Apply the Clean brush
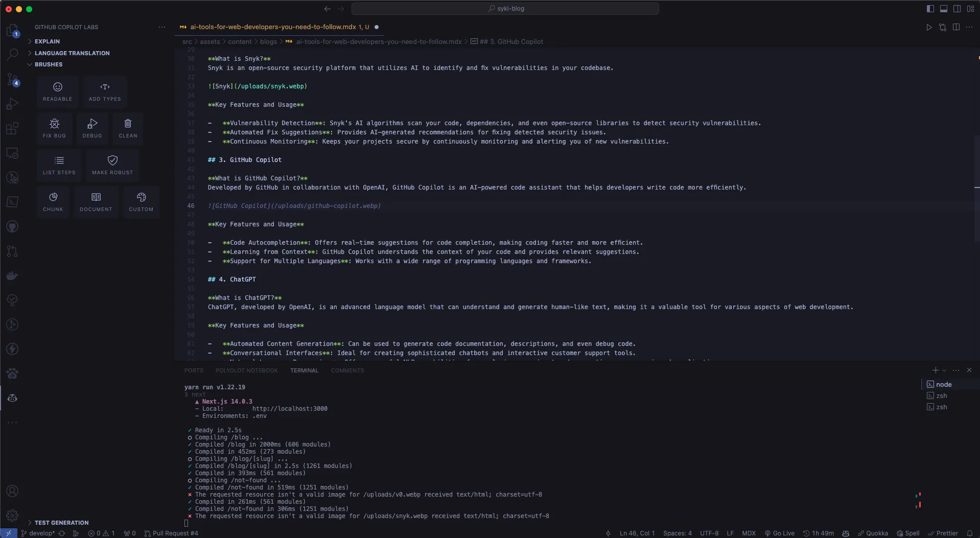Screen dimensions: 980x538 coord(128,128)
